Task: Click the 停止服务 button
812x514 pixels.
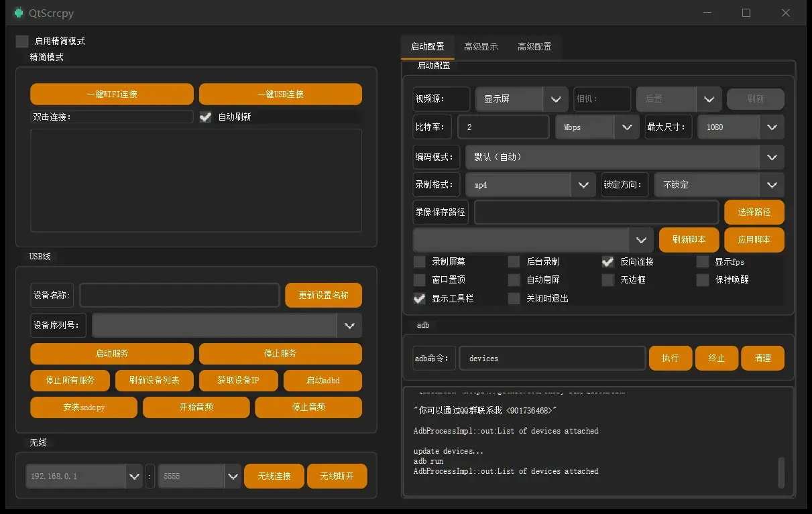Action: pyautogui.click(x=280, y=353)
